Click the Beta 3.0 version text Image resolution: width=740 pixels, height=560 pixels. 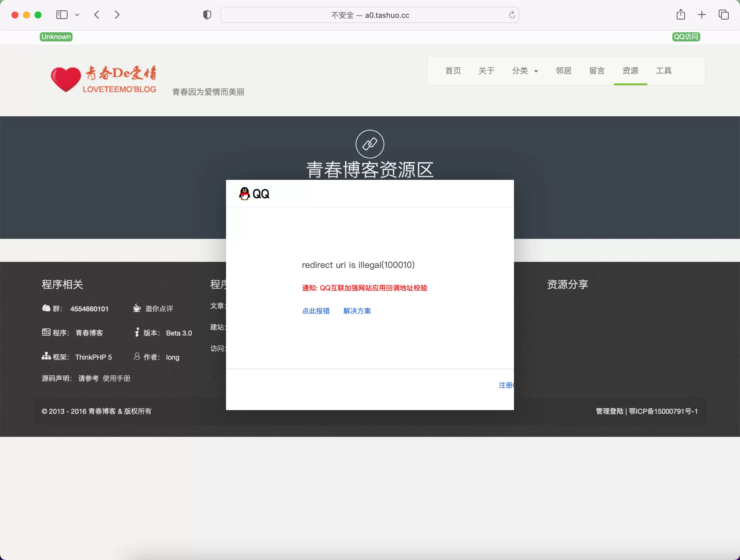179,333
